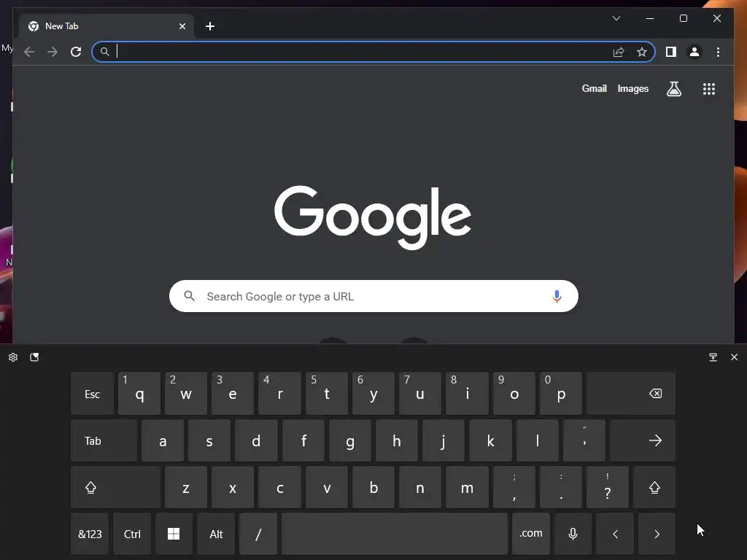Tap the w key
This screenshot has height=560, width=747.
[186, 393]
